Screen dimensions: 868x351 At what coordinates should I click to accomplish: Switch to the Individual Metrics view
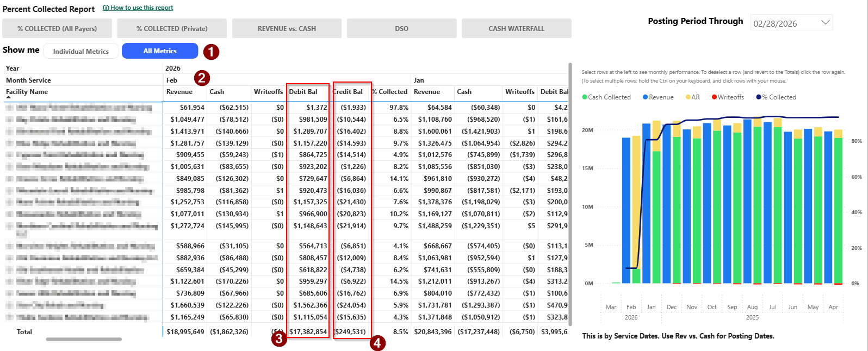(x=80, y=51)
